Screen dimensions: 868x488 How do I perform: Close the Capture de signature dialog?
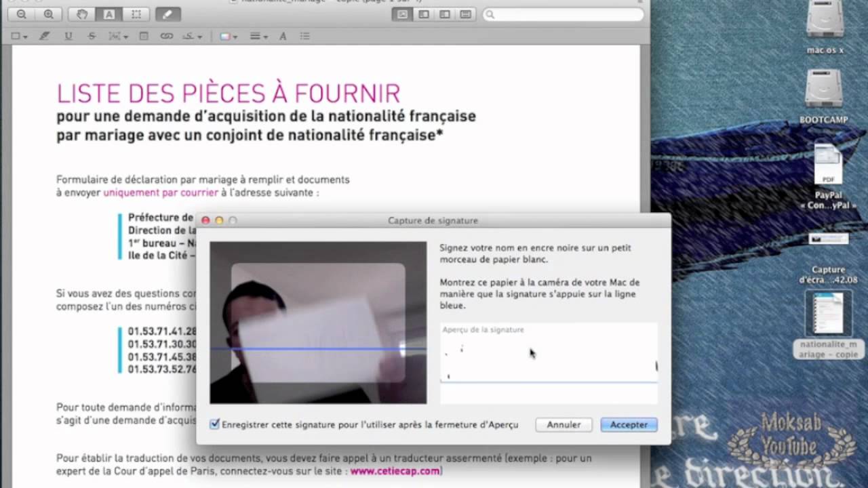[x=205, y=220]
